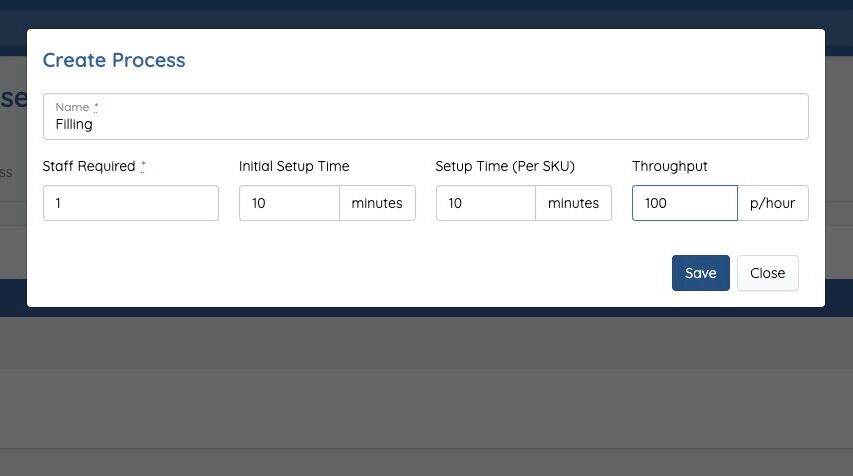Screen dimensions: 853x476
Task: Click the floating Name label
Action: tap(72, 107)
